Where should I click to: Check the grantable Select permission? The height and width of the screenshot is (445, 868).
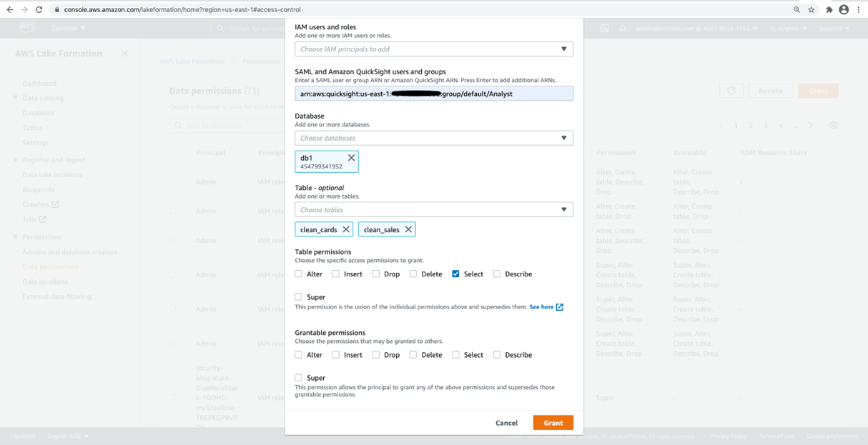click(x=455, y=354)
